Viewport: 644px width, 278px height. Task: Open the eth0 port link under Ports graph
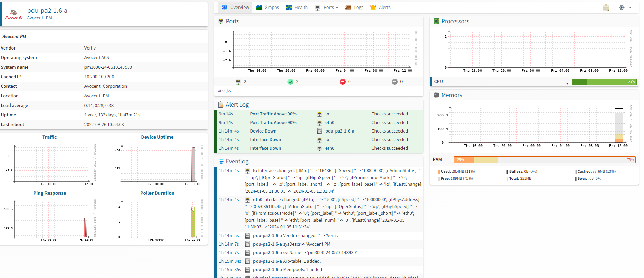click(222, 91)
